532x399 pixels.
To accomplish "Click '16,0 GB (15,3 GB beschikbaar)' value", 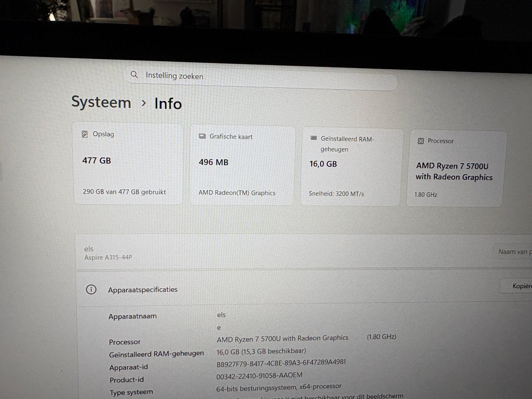I will [261, 351].
